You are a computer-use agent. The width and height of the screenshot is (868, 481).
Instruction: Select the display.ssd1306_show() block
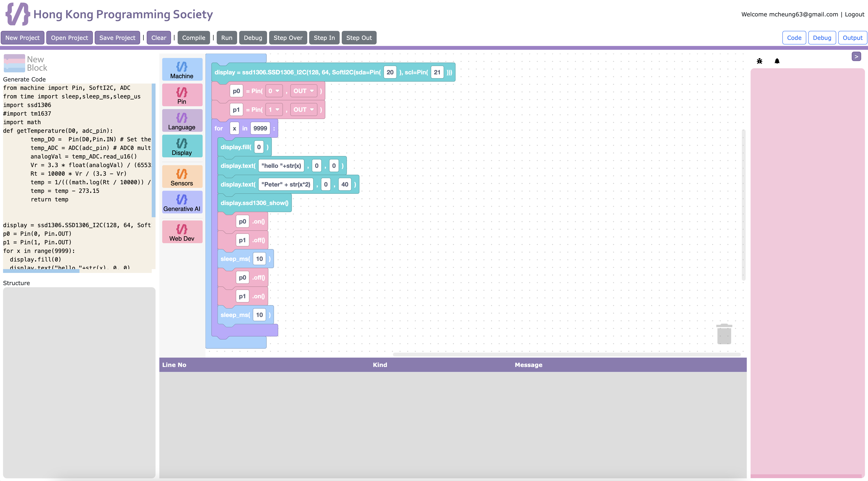point(254,203)
